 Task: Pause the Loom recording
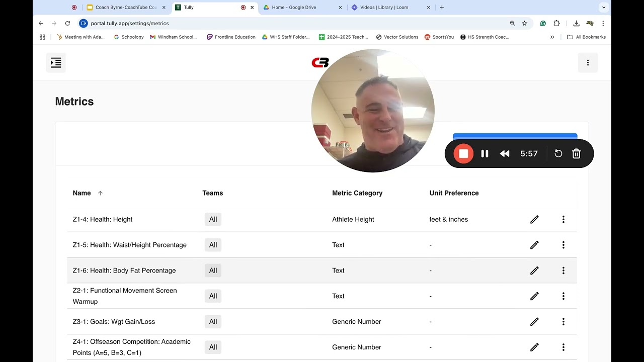tap(485, 154)
